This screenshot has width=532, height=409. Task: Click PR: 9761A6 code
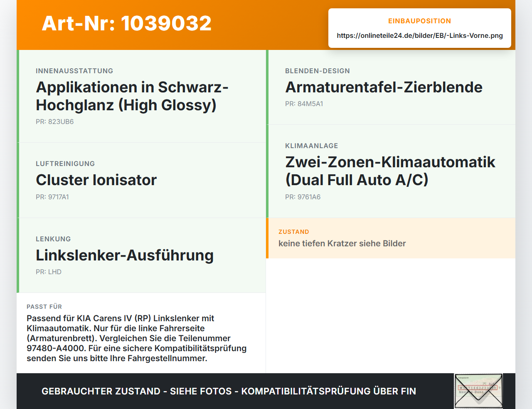(303, 197)
